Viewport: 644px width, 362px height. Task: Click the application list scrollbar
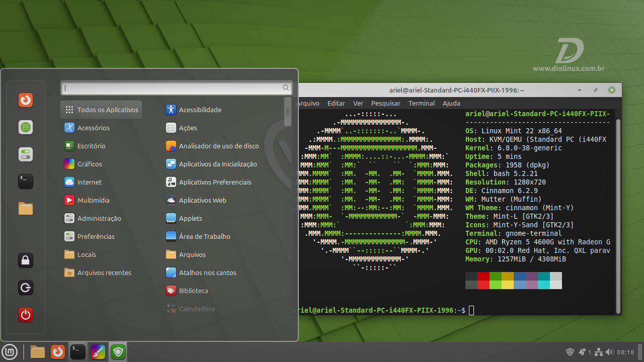pos(288,112)
